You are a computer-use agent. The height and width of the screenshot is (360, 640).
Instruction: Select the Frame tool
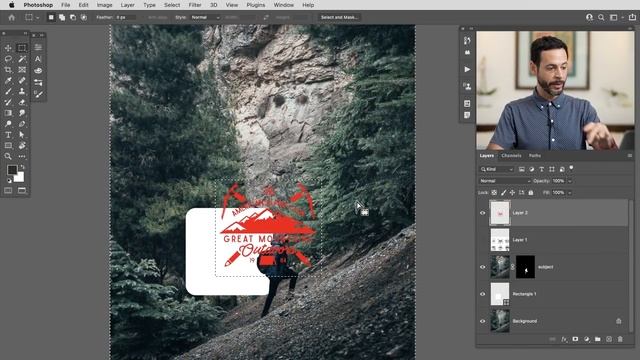[x=22, y=70]
